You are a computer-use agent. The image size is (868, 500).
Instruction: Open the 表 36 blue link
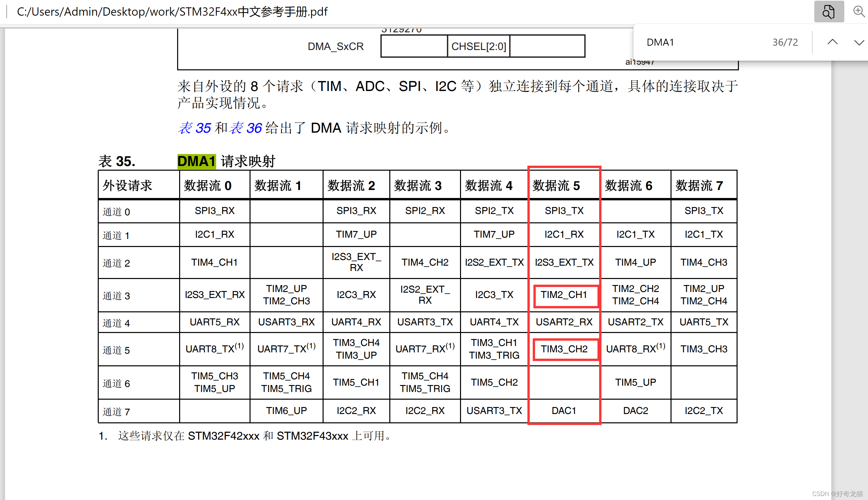(x=245, y=128)
